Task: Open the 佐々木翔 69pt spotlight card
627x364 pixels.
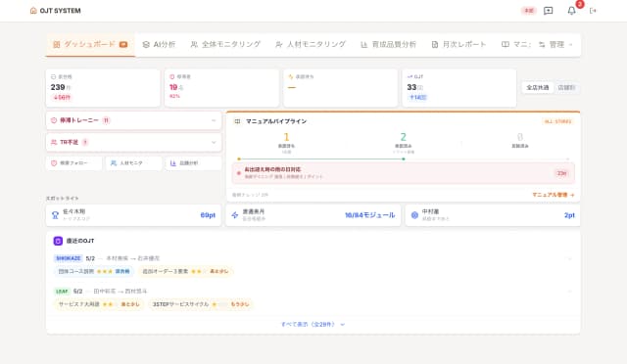Action: pyautogui.click(x=133, y=215)
